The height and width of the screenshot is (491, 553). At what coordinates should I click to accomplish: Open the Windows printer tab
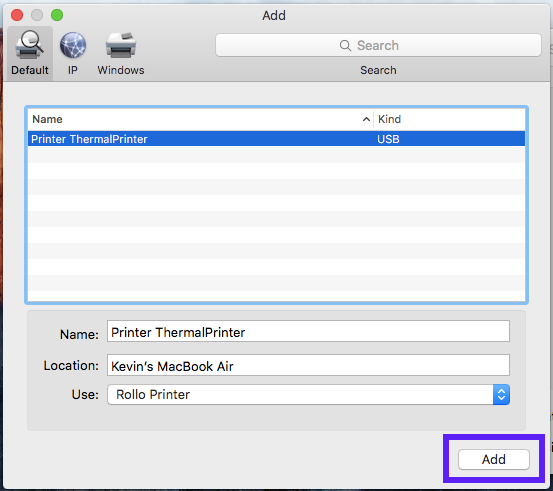click(121, 53)
